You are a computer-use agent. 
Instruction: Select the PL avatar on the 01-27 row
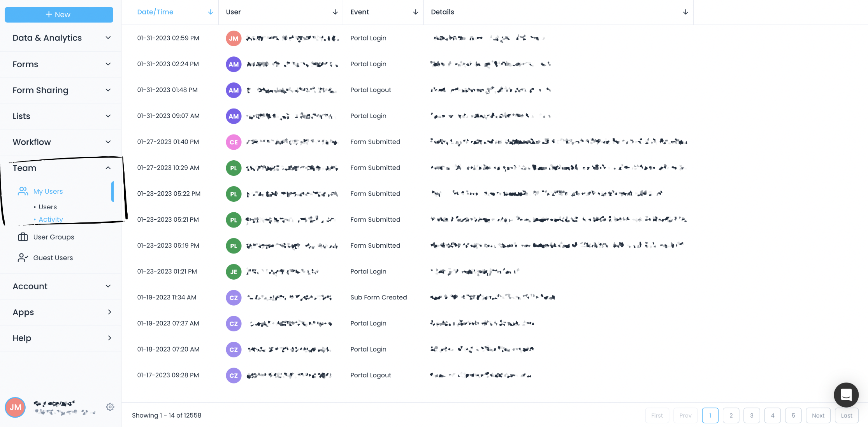234,168
